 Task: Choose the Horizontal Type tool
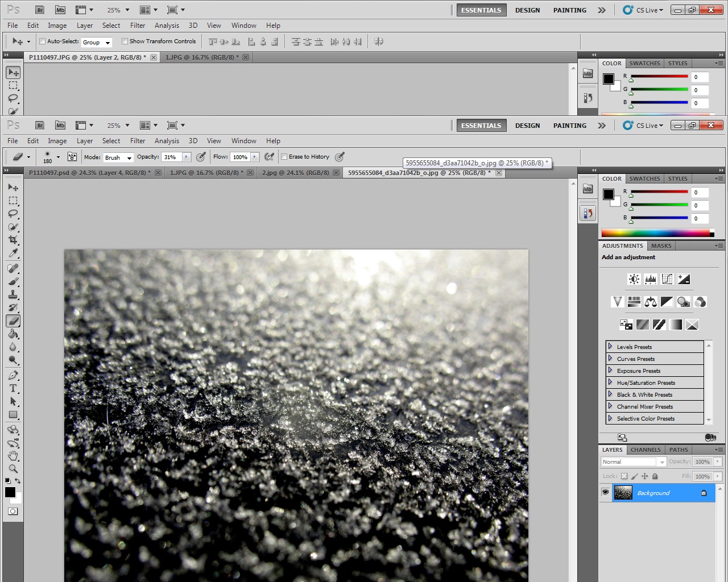click(13, 388)
